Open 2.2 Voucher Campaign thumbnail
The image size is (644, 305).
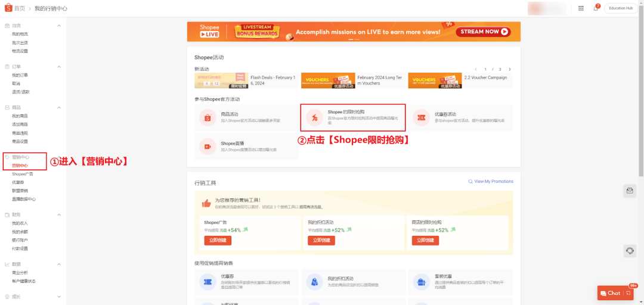point(435,80)
